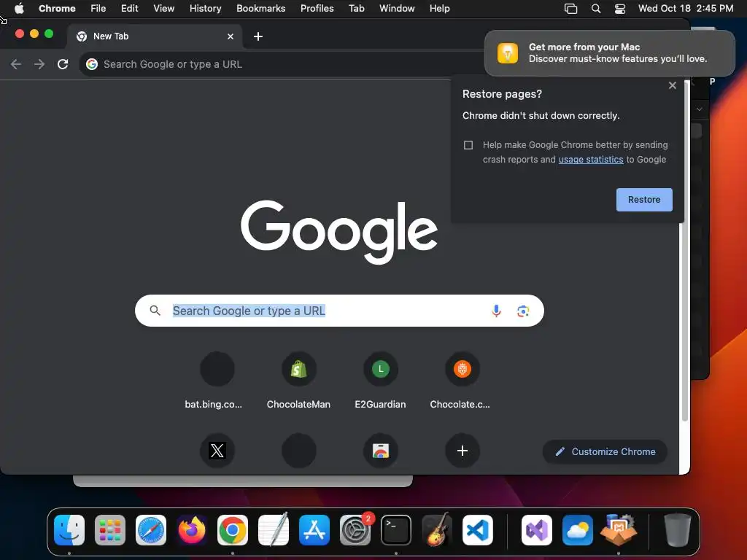Reload the current page
The image size is (747, 560).
[63, 64]
